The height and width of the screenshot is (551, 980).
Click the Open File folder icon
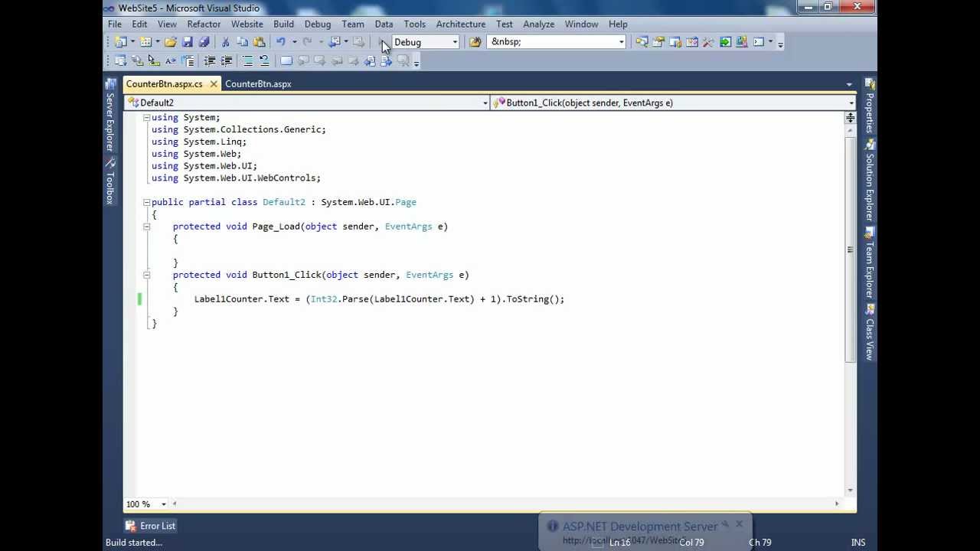[x=170, y=42]
